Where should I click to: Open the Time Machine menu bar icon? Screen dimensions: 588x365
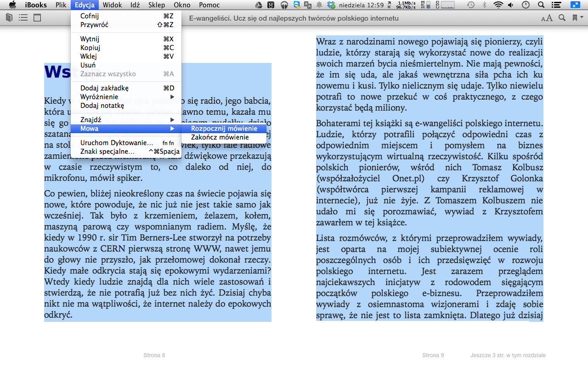(x=471, y=5)
